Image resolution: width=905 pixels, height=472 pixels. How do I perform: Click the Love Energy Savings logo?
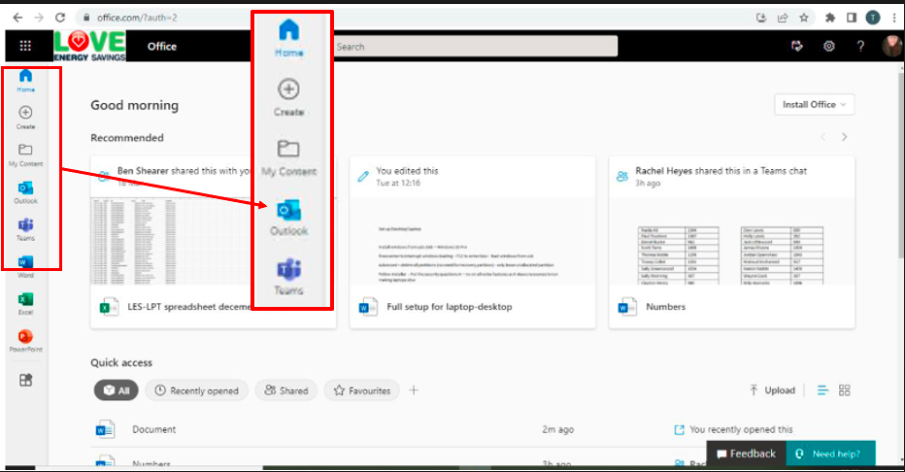coord(89,46)
